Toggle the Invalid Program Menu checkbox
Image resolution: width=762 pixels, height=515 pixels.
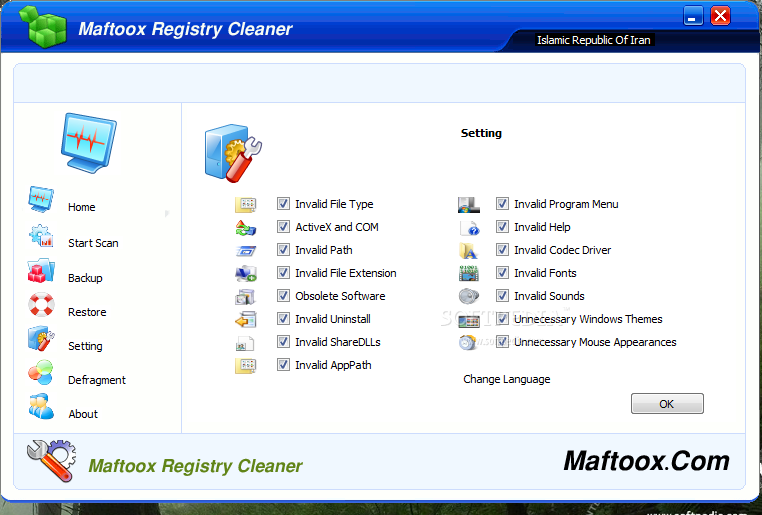[x=502, y=204]
